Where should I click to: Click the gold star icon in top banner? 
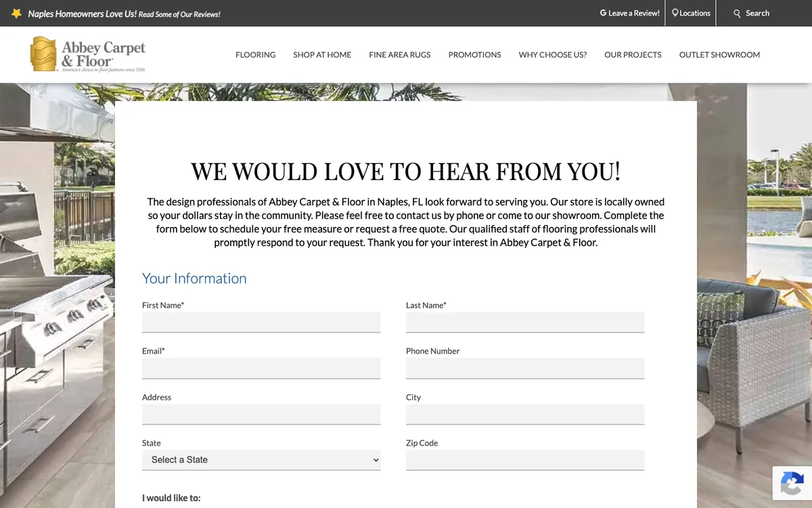(17, 14)
